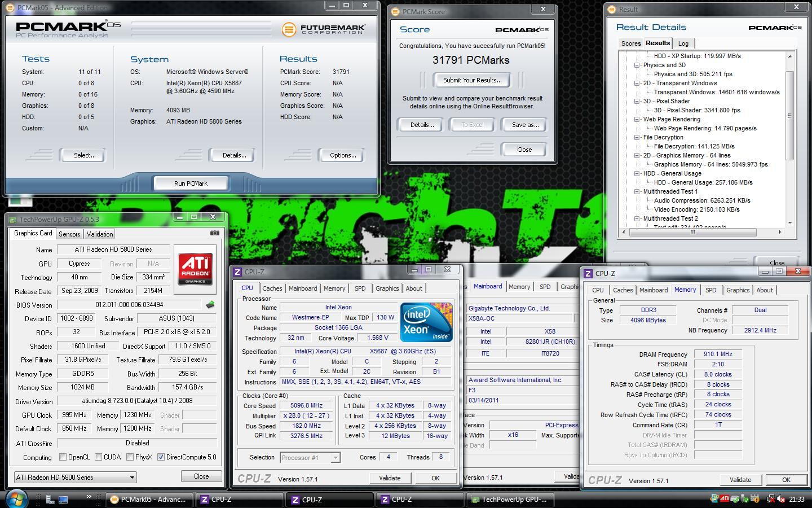Click the GPU-Z title bar icon
The height and width of the screenshot is (508, 812).
(x=12, y=220)
